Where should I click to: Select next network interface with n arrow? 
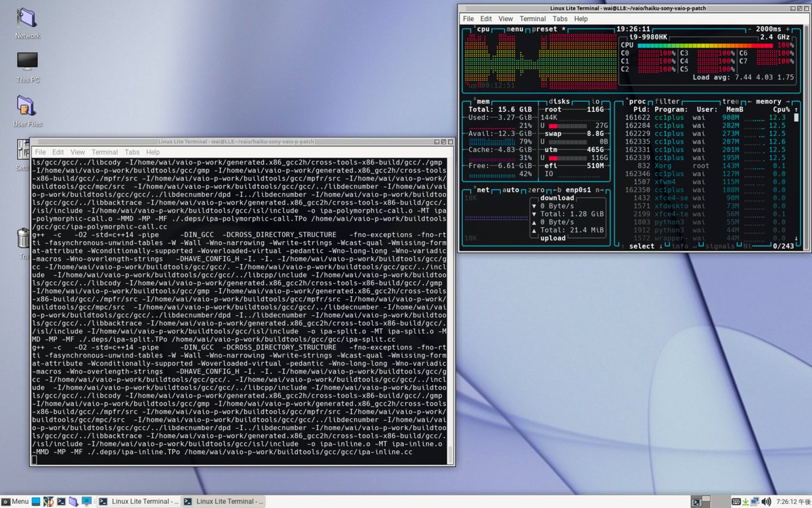(600, 190)
